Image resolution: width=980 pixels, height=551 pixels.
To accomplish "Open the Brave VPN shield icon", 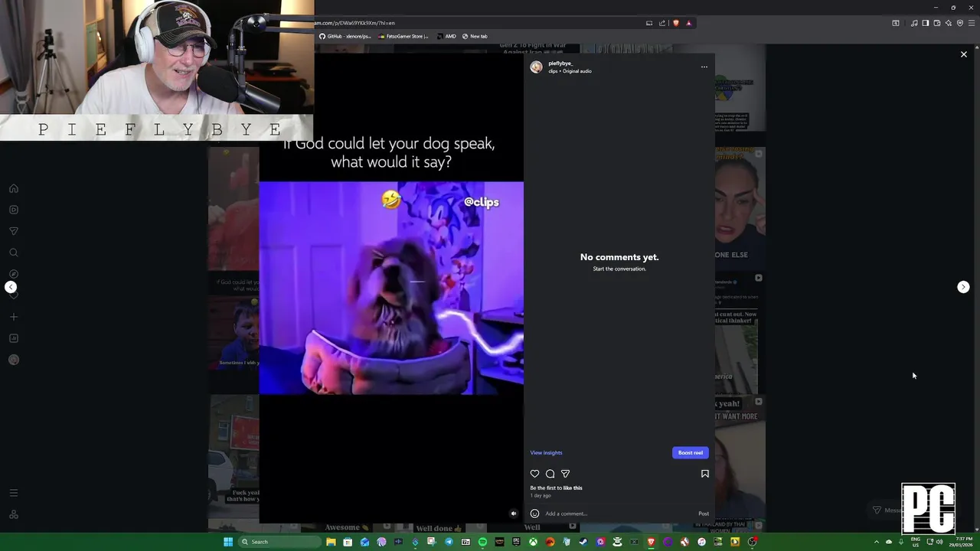I will [x=960, y=23].
